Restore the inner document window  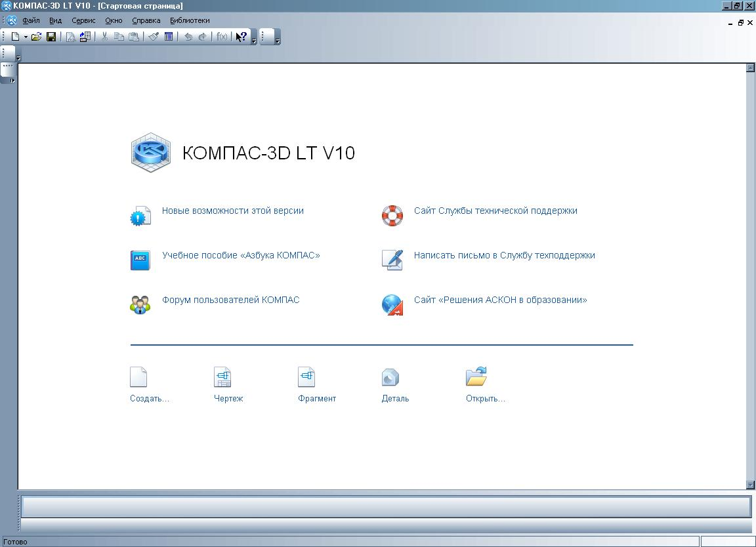coord(740,23)
